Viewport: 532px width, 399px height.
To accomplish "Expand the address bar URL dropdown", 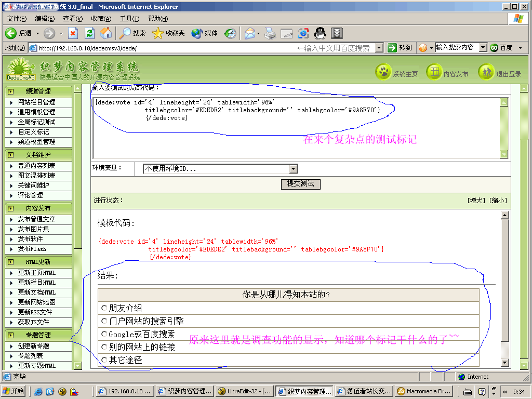I will coord(379,48).
